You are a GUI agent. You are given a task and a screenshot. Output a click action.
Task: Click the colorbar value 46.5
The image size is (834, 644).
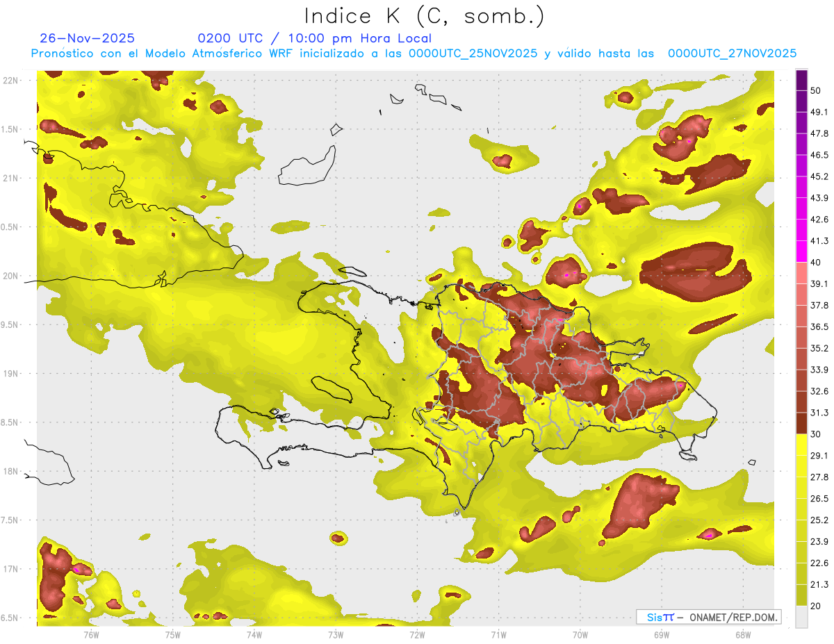click(819, 155)
